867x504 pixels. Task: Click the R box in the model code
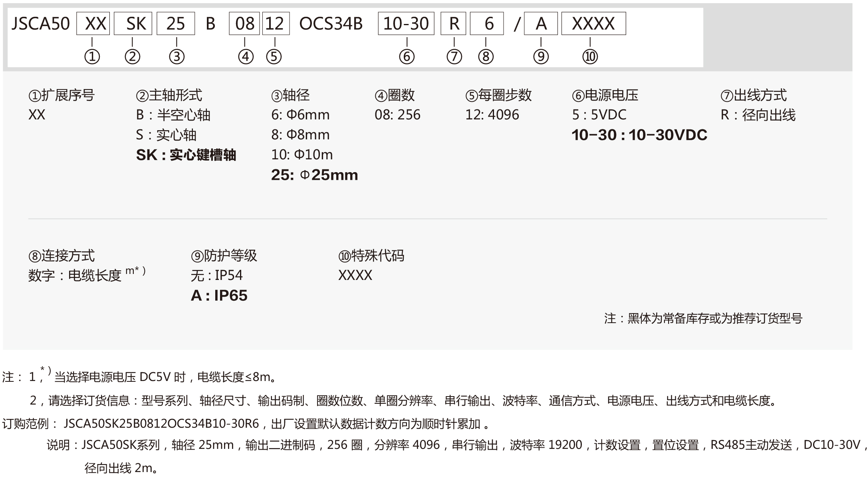coord(454,24)
